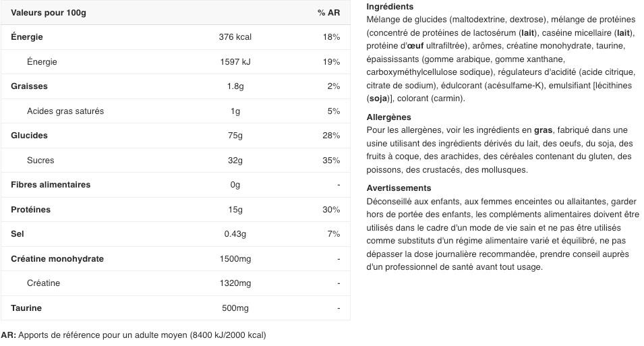The height and width of the screenshot is (346, 644).
Task: Click the "Glucides" row label
Action: pyautogui.click(x=29, y=136)
